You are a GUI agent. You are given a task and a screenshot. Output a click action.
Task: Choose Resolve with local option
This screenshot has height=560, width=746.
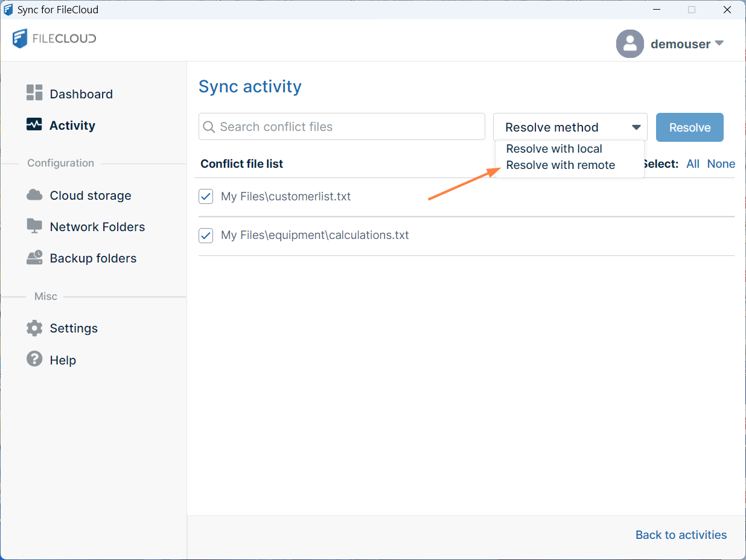click(x=554, y=149)
